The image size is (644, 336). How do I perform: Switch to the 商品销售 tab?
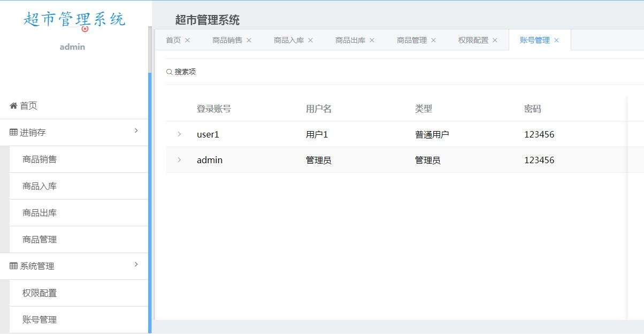click(x=227, y=40)
